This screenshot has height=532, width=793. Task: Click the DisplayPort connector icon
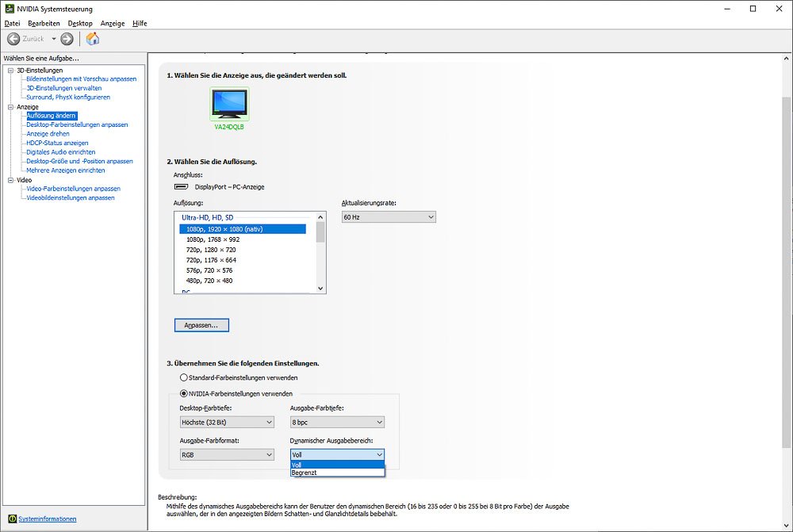click(181, 186)
